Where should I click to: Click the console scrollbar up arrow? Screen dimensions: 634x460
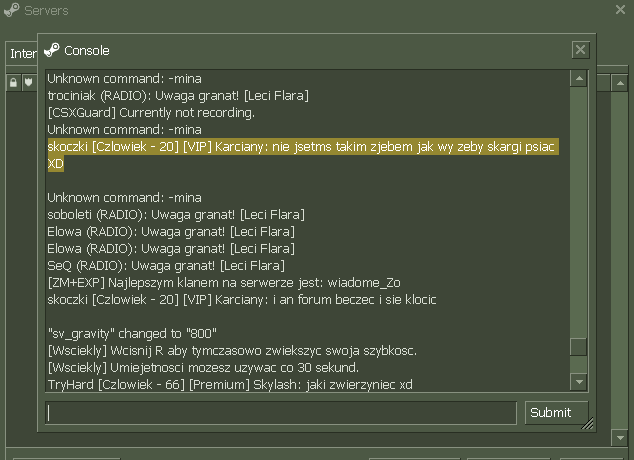pos(579,78)
